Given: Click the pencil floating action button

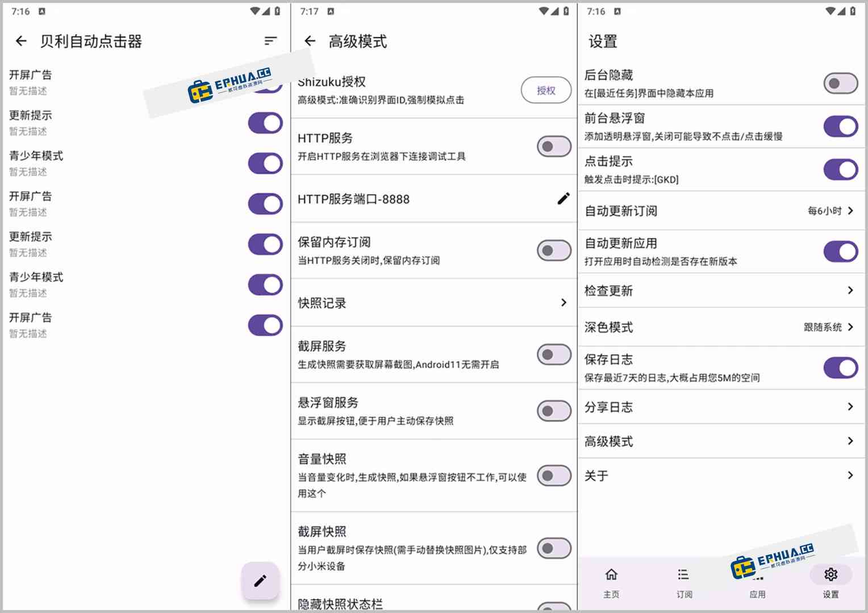Looking at the screenshot, I should pos(261,580).
